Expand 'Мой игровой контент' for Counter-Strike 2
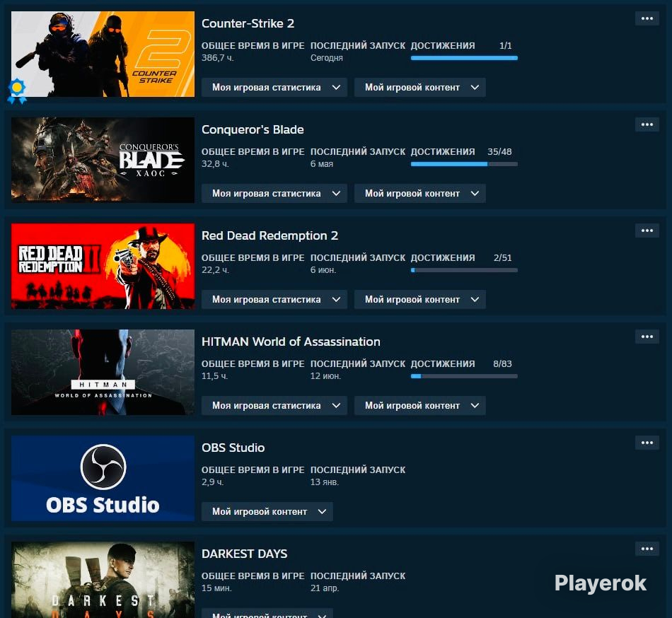Image resolution: width=672 pixels, height=618 pixels. [420, 88]
